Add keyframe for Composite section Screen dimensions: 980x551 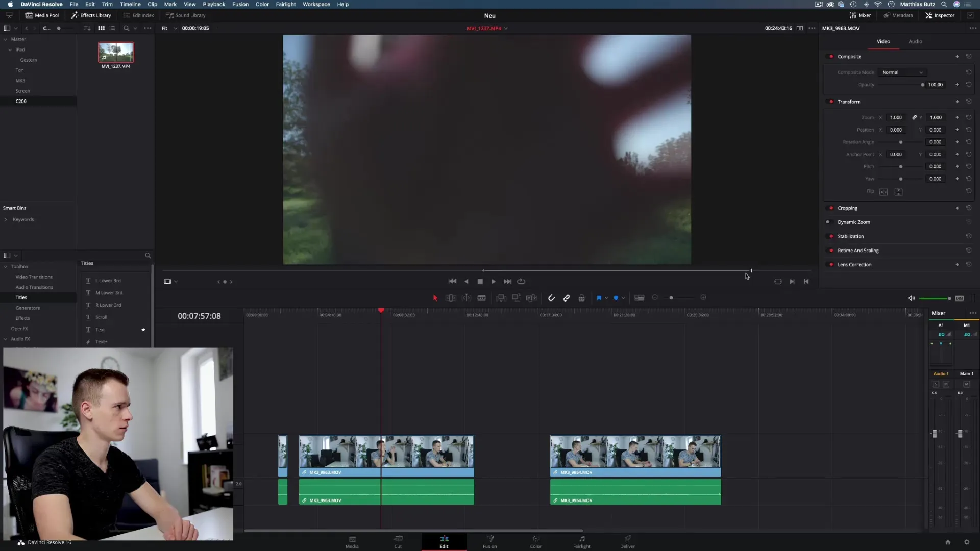click(x=957, y=57)
